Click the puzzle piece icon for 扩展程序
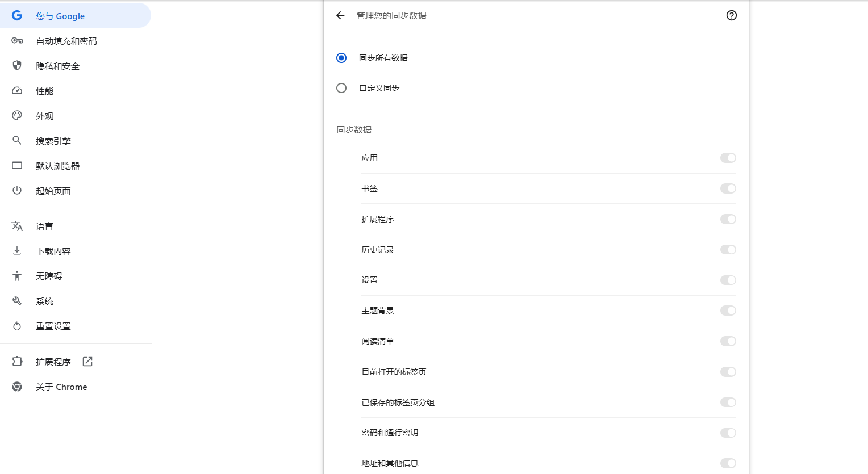Screen dimensions: 868x474 tap(17, 362)
